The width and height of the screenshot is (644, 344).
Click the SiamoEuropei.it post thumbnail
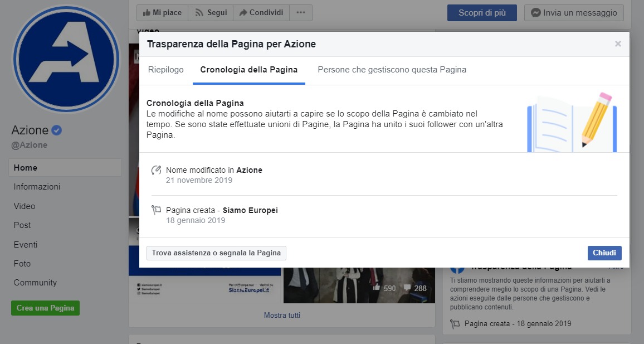coord(204,285)
